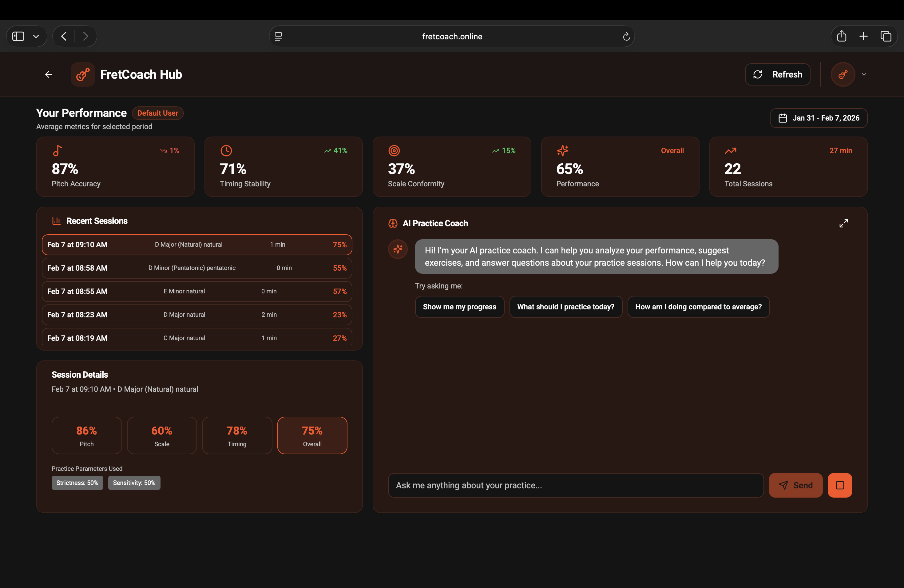Click the browser share icon
Image resolution: width=904 pixels, height=588 pixels.
(x=842, y=36)
